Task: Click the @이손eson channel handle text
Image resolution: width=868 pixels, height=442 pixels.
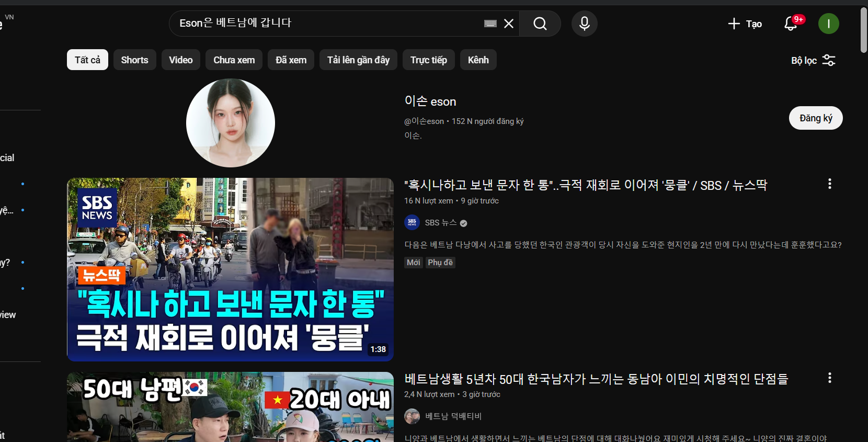Action: click(x=424, y=121)
